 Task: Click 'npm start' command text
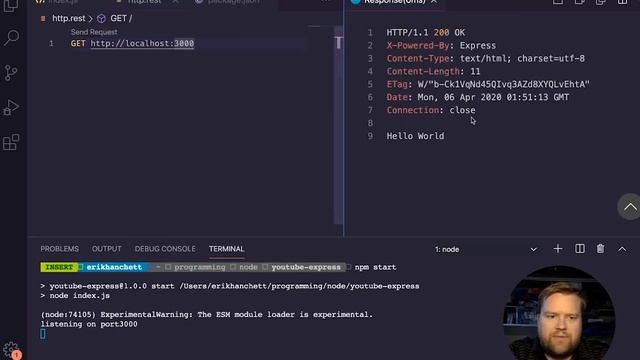pos(376,267)
